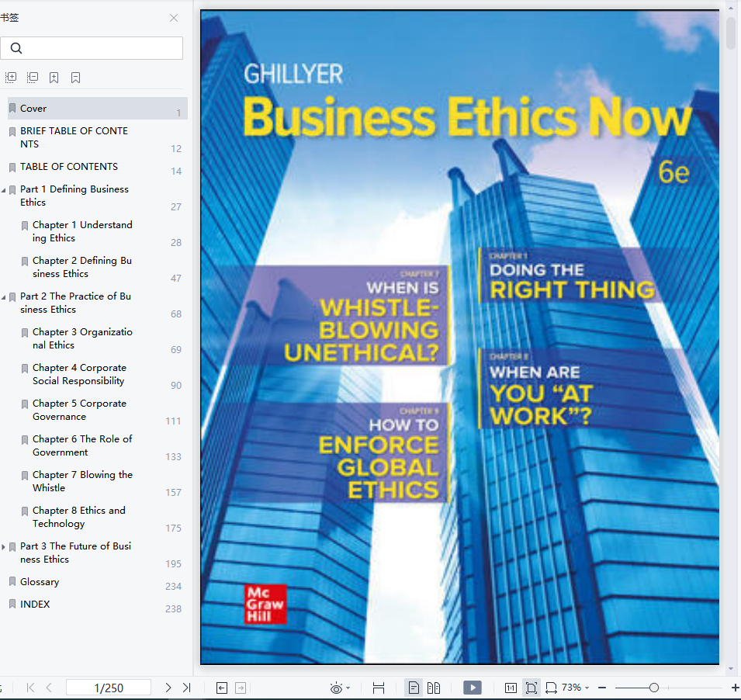Go to first page button
The width and height of the screenshot is (741, 700).
31,688
